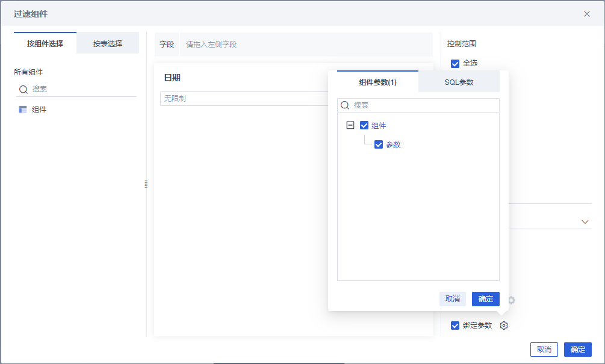Uncheck the 参数 child checkbox
The image size is (605, 364).
pyautogui.click(x=379, y=144)
